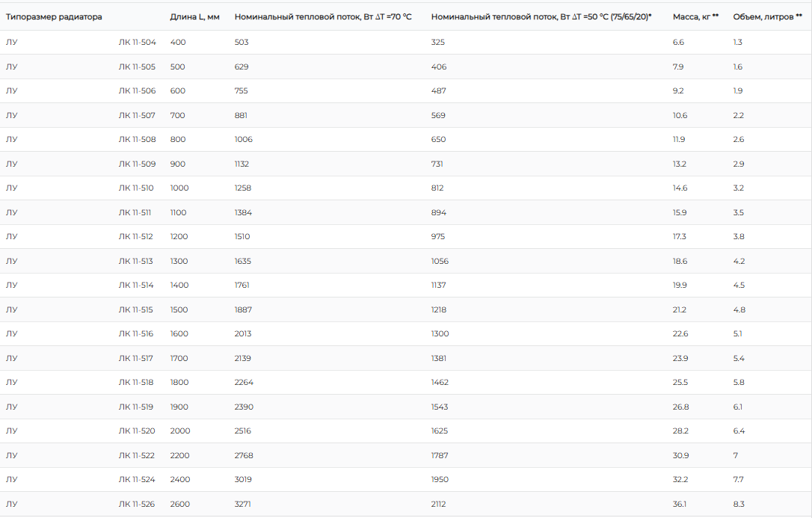Select the ЛК 11-510 model cell
The image size is (812, 518).
click(x=136, y=188)
